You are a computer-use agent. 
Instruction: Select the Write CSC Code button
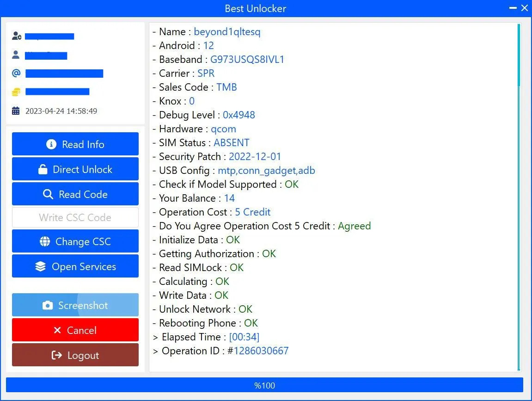click(75, 217)
